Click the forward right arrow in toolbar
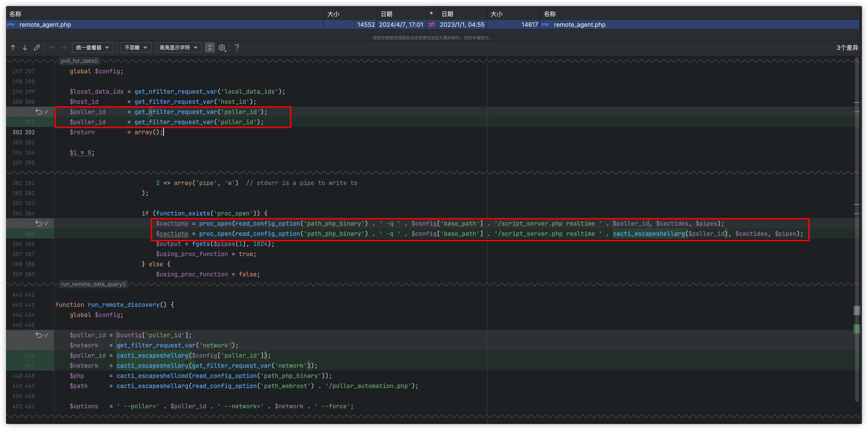Viewport: 868px width, 430px height. coord(64,48)
